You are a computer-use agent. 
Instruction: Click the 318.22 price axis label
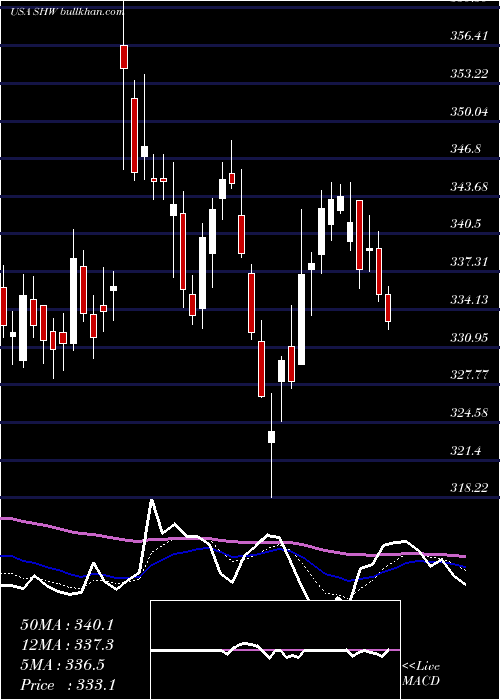[x=468, y=488]
